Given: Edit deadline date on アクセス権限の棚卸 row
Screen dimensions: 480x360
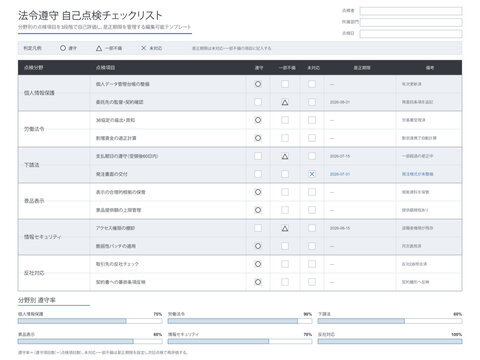Looking at the screenshot, I should click(340, 228).
